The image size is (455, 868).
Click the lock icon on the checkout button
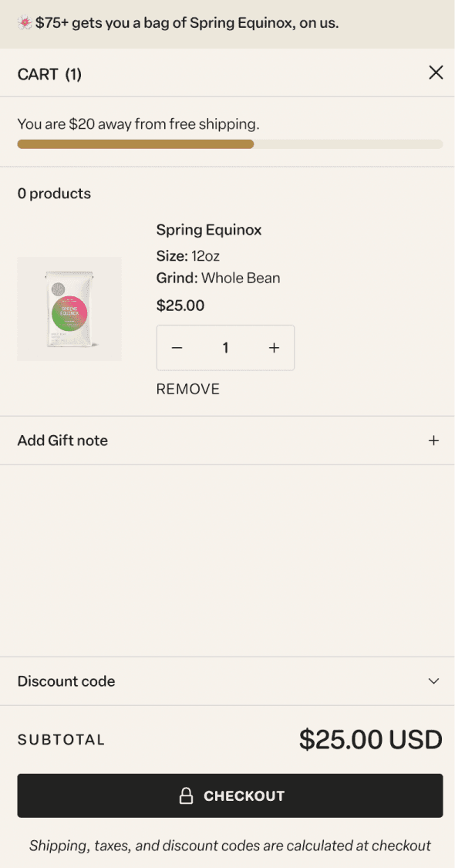click(x=187, y=795)
